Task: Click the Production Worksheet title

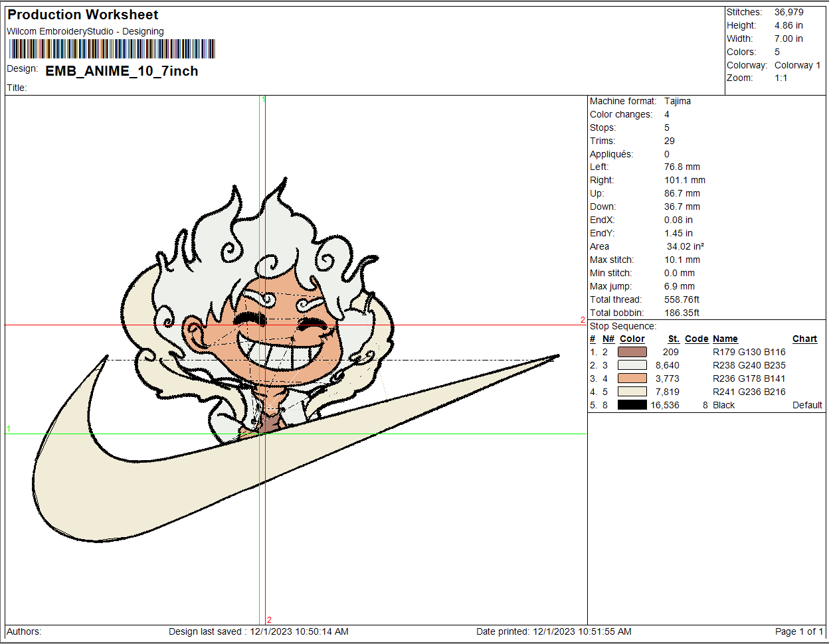Action: point(83,15)
